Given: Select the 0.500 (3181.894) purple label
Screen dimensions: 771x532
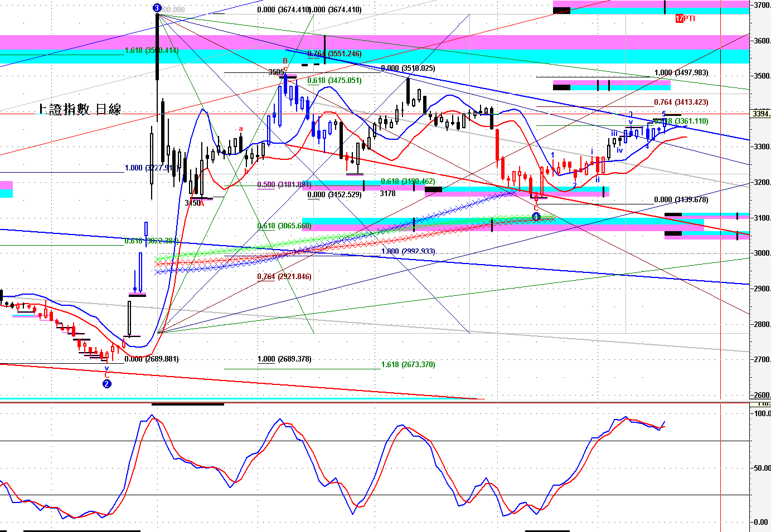Looking at the screenshot, I should point(284,184).
